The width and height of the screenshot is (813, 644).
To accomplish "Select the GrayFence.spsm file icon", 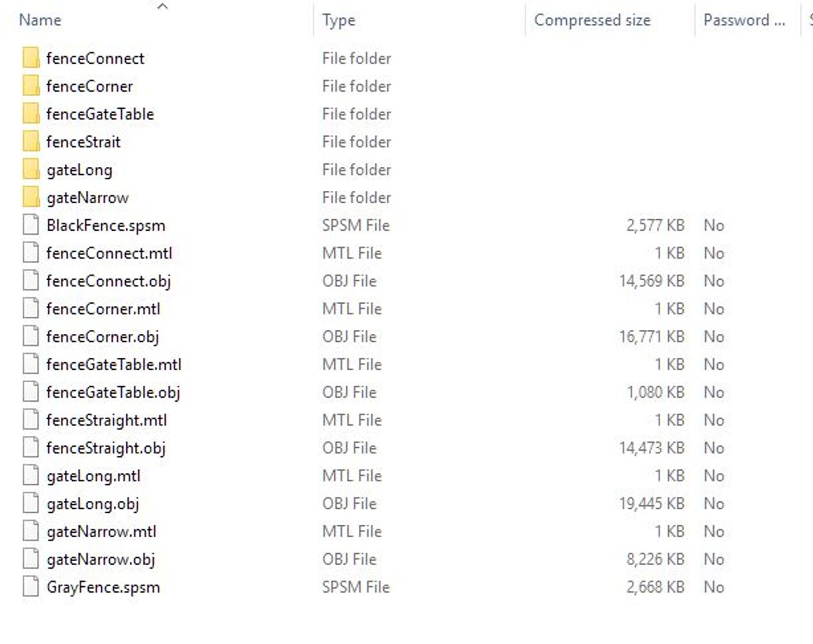I will click(31, 587).
